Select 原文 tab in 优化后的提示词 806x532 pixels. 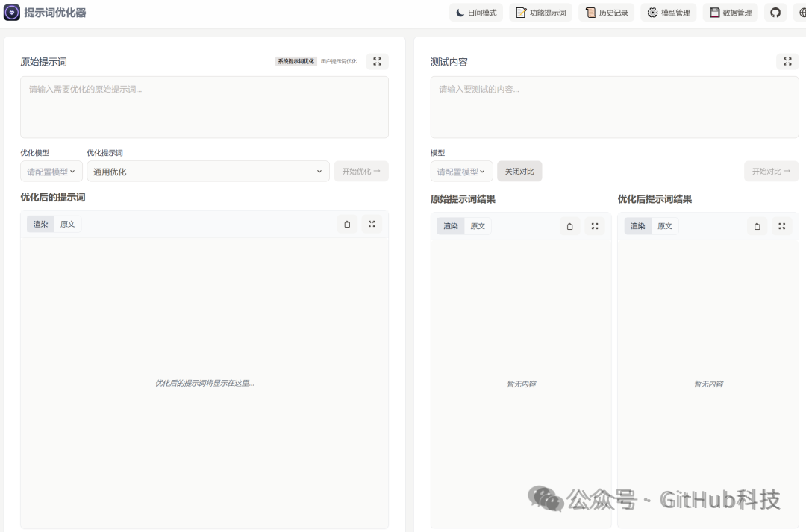click(68, 224)
